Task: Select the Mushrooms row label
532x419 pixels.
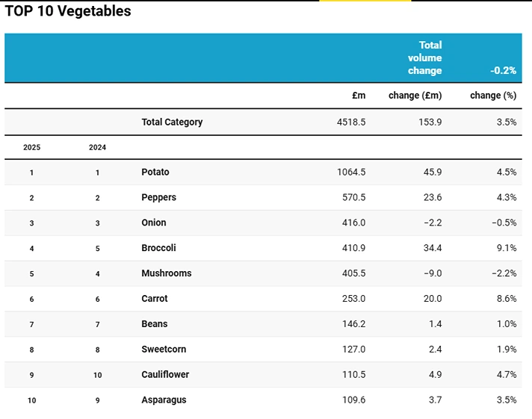Action: [x=166, y=273]
